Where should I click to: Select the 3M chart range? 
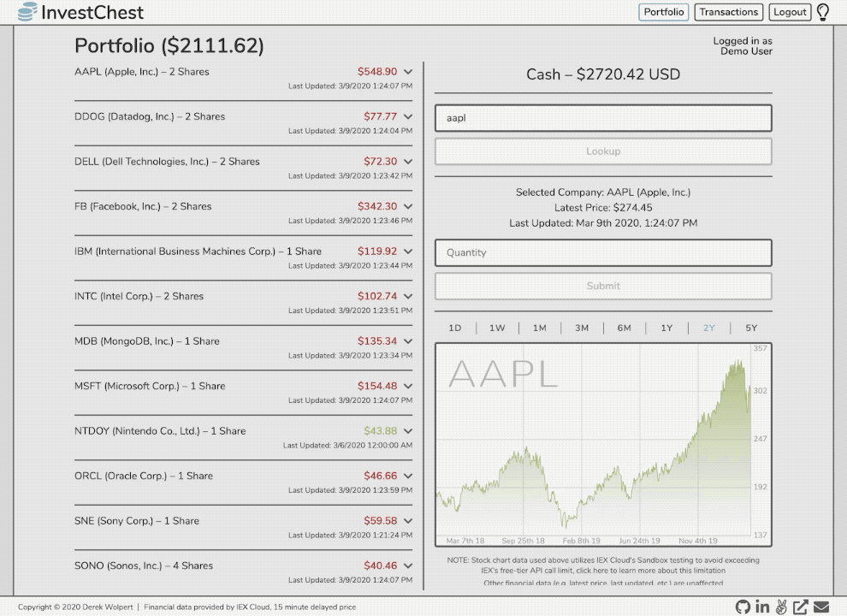[582, 328]
